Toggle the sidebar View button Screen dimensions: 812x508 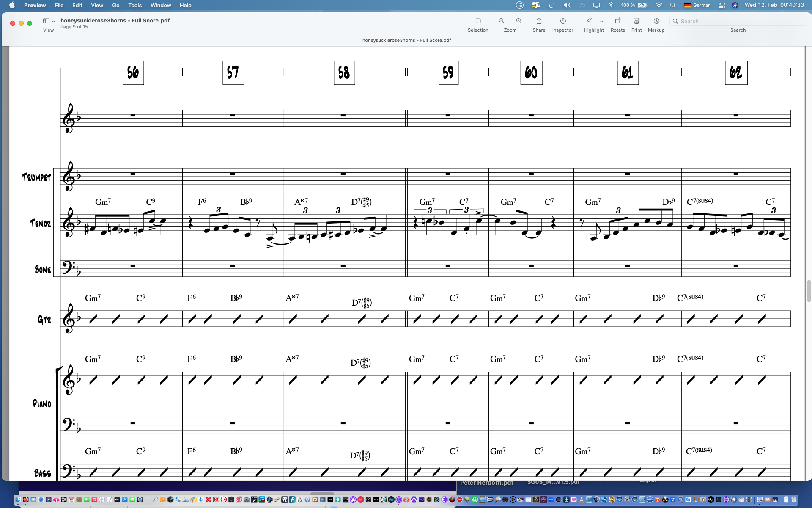pos(46,21)
